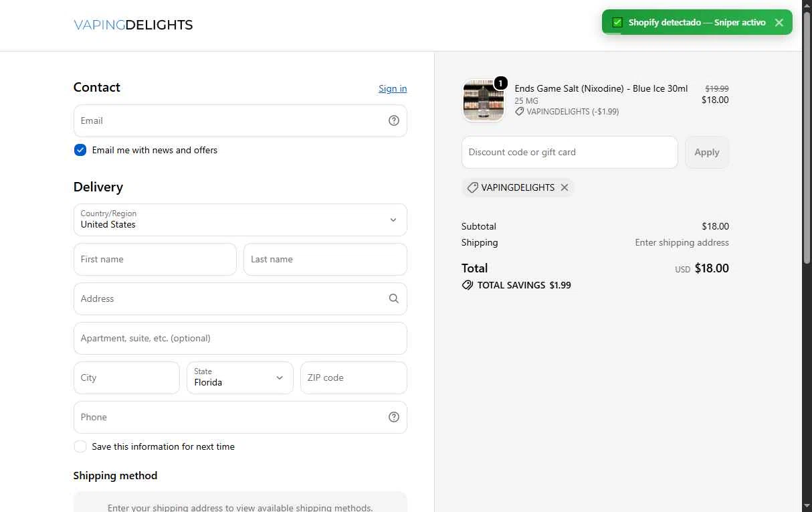
Task: Focus the Address input field
Action: (x=240, y=298)
